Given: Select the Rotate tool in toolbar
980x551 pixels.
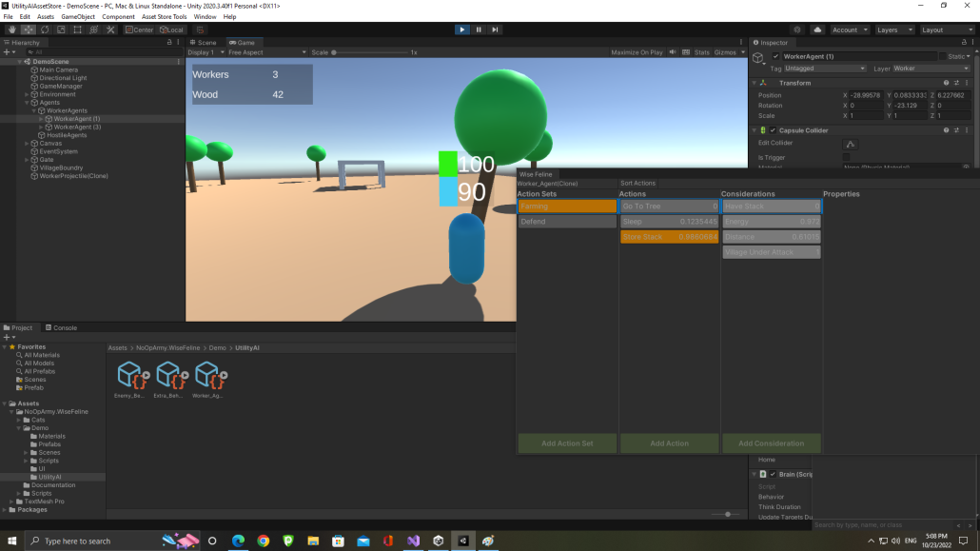Looking at the screenshot, I should tap(45, 30).
